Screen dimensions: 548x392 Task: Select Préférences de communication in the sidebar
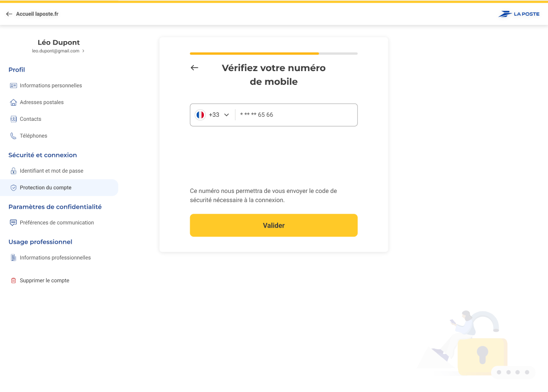coord(56,223)
